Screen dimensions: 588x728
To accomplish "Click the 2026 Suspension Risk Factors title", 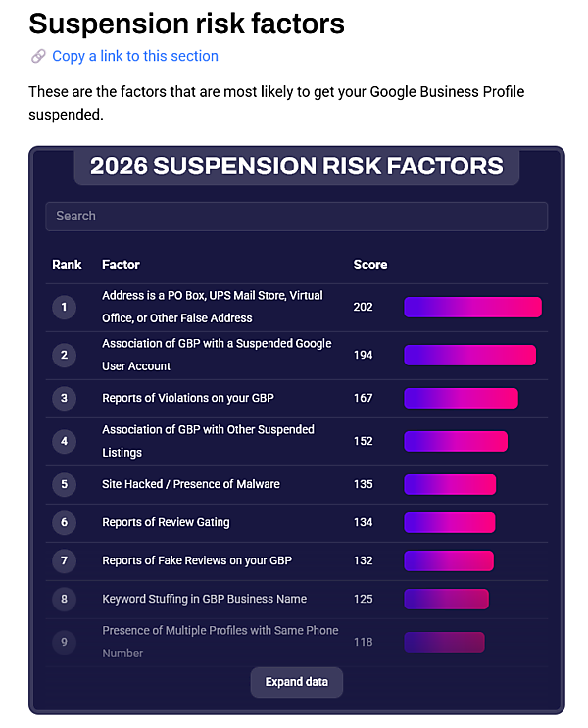I will pyautogui.click(x=296, y=166).
